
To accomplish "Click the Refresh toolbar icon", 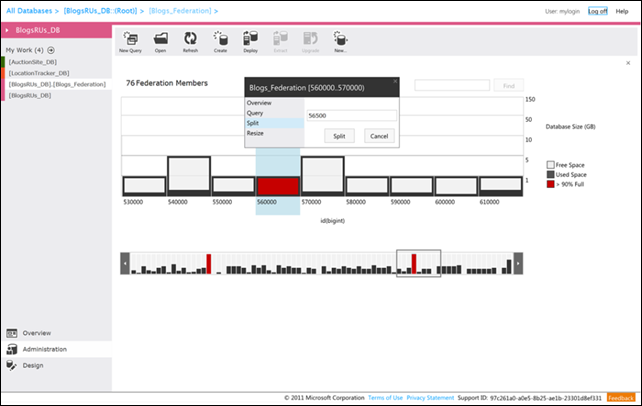I will click(190, 42).
